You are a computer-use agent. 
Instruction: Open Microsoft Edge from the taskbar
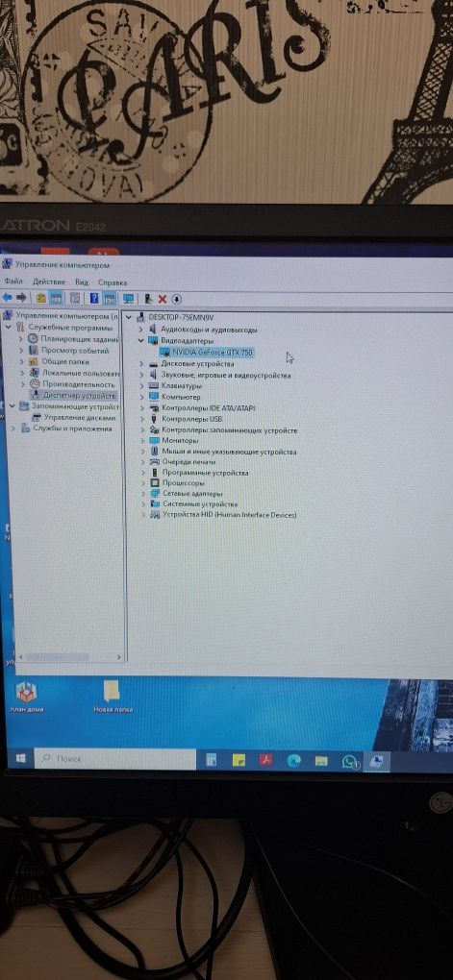pos(293,761)
